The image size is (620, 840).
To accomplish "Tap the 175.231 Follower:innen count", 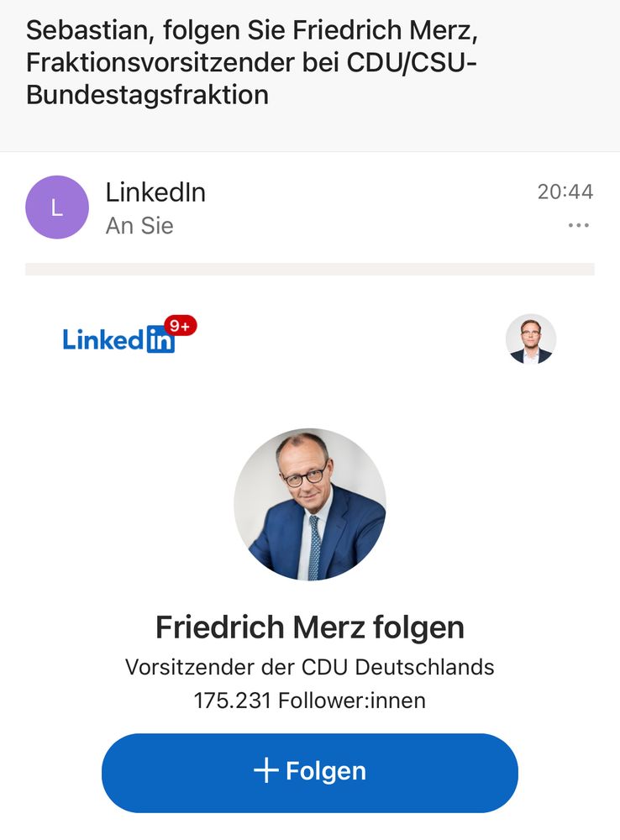I will (x=310, y=701).
